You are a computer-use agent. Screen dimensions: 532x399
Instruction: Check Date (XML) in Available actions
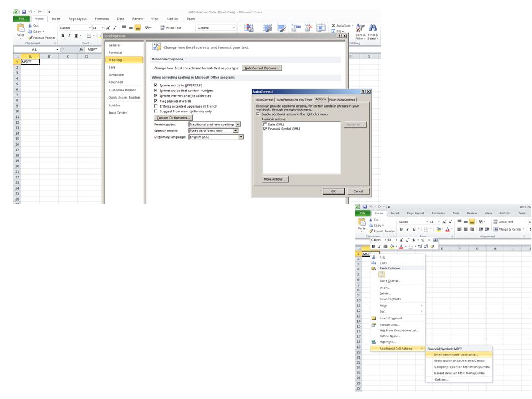(x=265, y=124)
